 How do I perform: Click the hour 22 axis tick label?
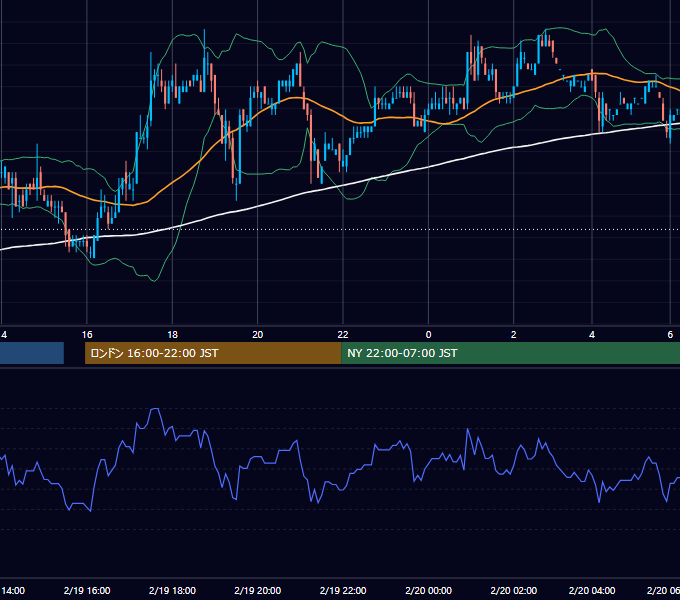click(343, 335)
